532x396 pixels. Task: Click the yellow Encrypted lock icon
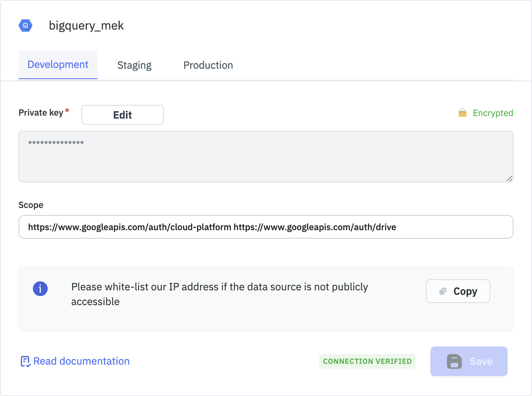tap(462, 113)
